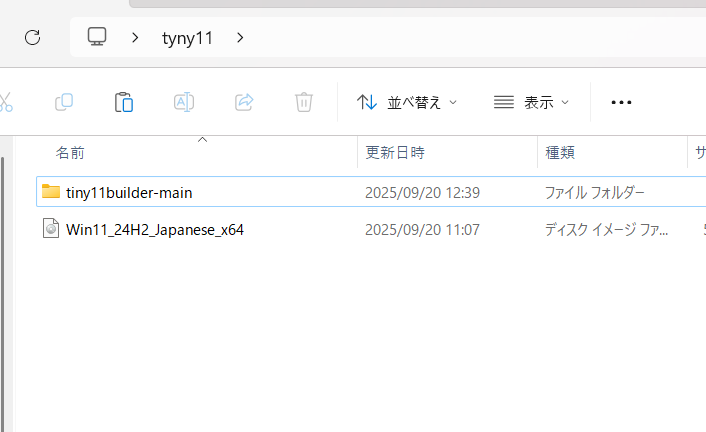
Task: Select the tiny11builder-main folder icon
Action: 51,192
